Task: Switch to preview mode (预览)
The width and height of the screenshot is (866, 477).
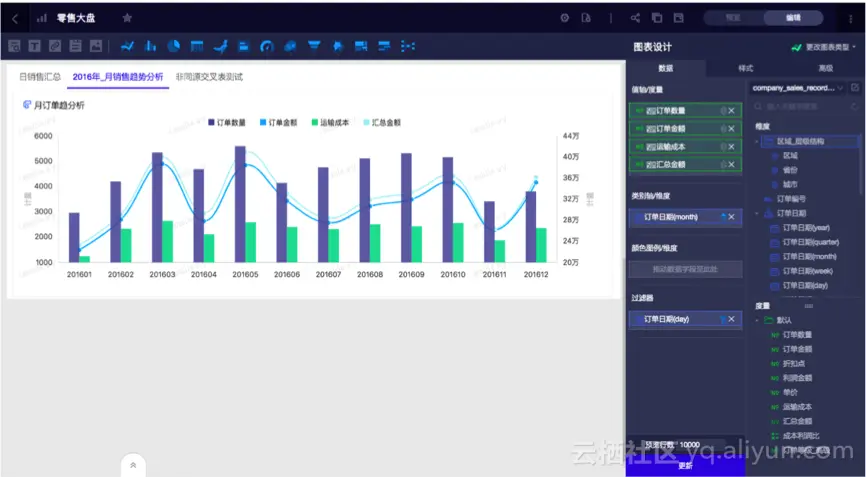Action: [x=733, y=18]
